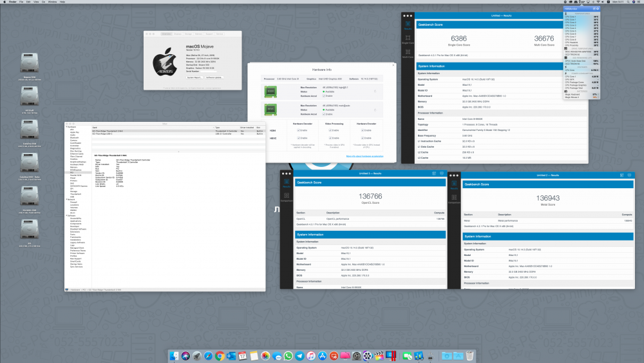Toggle HEVC Video Processing Enable checkbox
The height and width of the screenshot is (363, 644).
pyautogui.click(x=330, y=138)
